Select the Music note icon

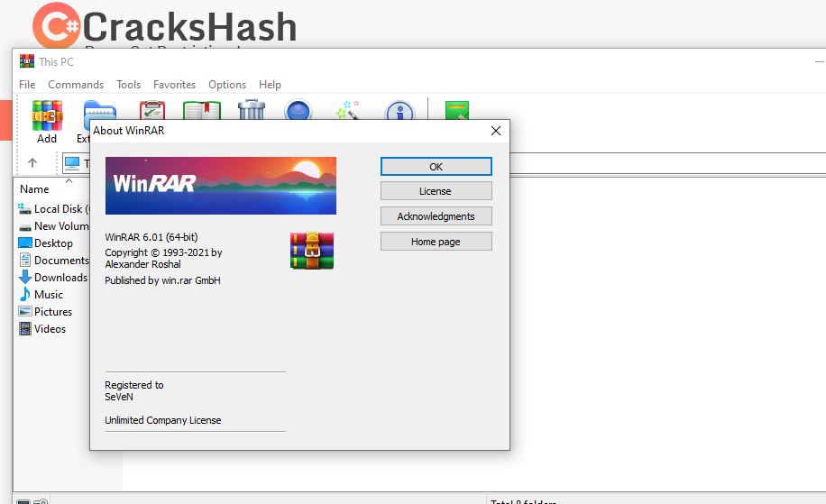(24, 294)
